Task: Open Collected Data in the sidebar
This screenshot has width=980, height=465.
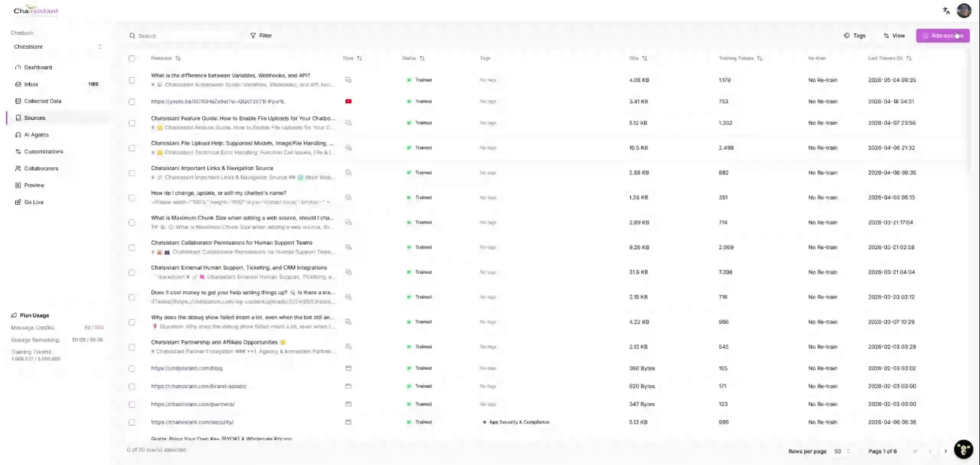Action: [58, 101]
